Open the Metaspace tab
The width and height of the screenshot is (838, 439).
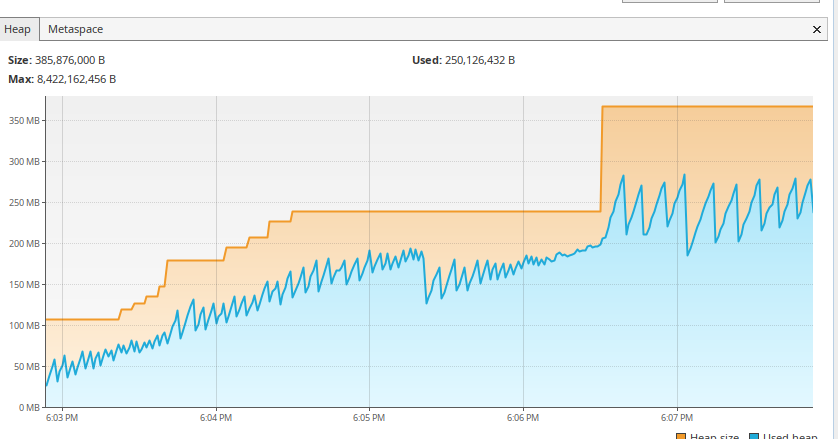coord(75,29)
